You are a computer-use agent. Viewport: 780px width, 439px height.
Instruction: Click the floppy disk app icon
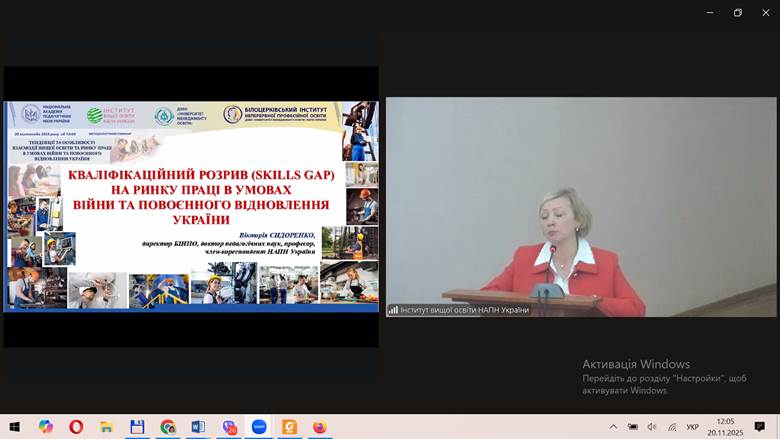137,427
